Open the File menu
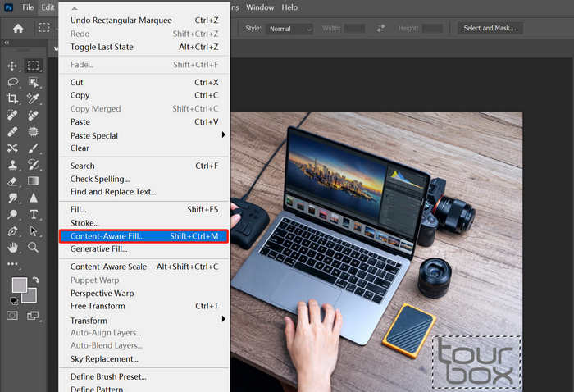574x392 pixels. (x=28, y=7)
